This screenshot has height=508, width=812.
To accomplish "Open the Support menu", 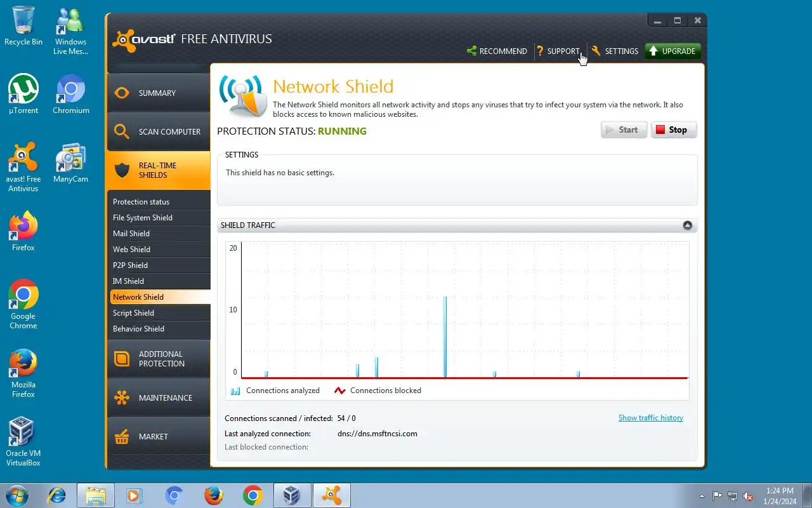I will click(558, 51).
